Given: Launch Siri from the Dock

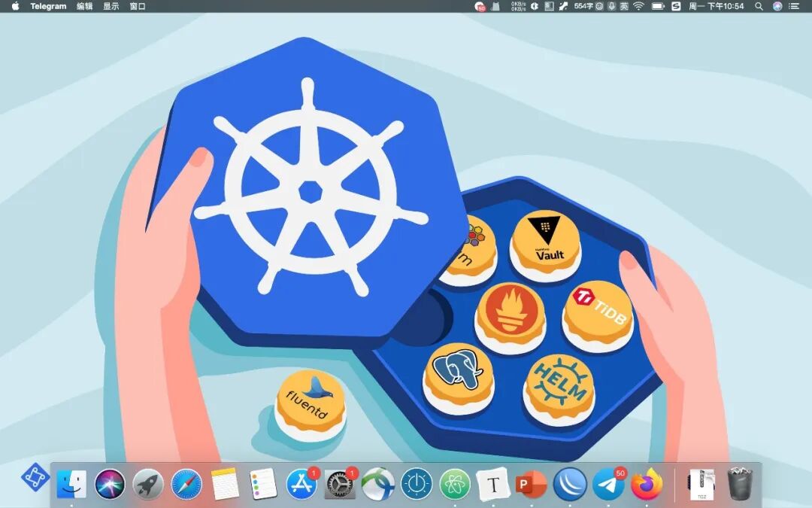Looking at the screenshot, I should (110, 484).
